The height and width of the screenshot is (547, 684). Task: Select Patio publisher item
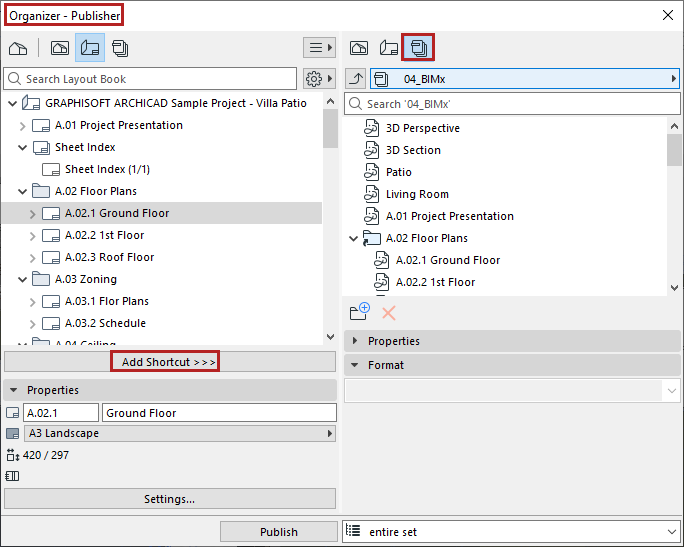pos(398,172)
